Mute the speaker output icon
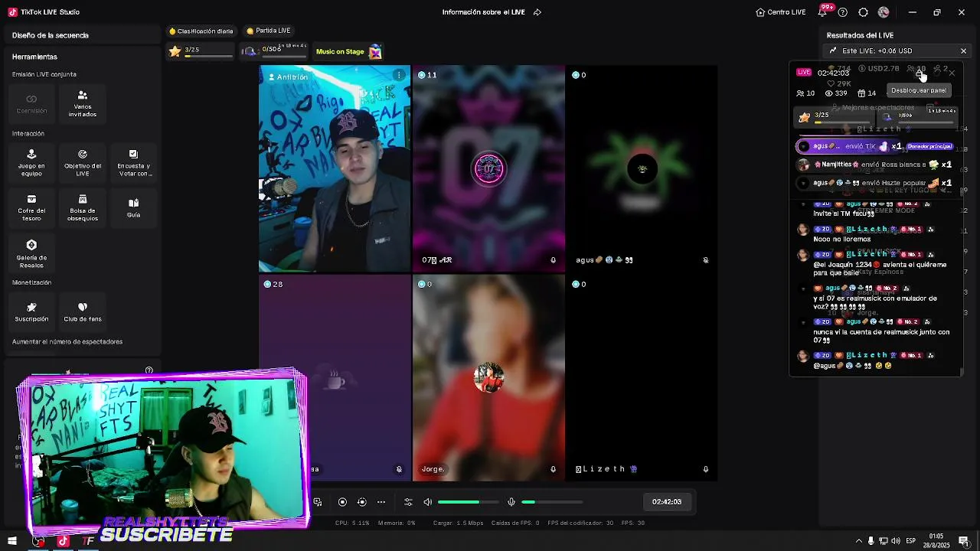Image resolution: width=980 pixels, height=551 pixels. coord(428,502)
